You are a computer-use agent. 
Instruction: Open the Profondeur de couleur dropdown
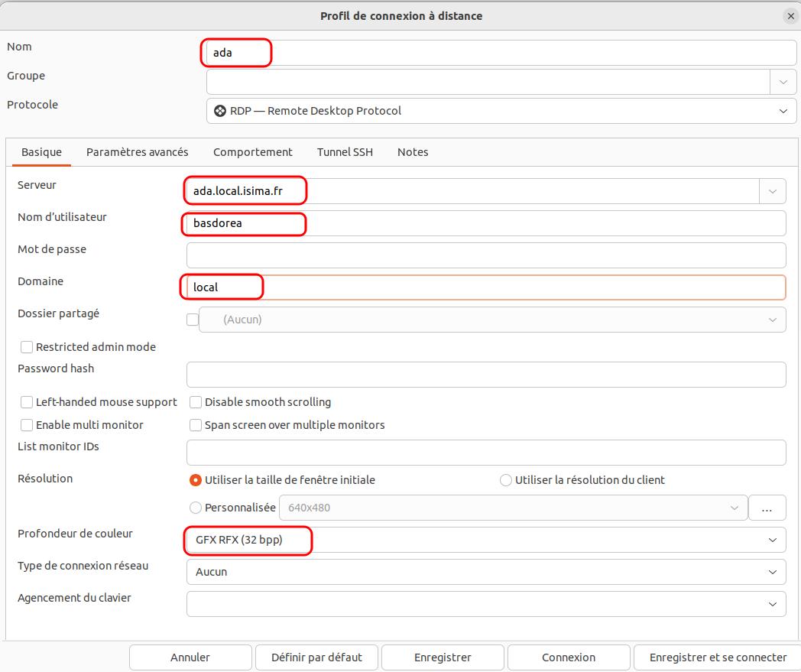(x=485, y=540)
